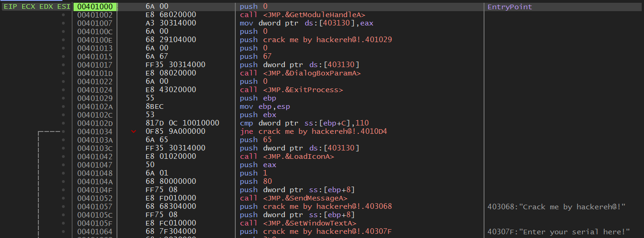Image resolution: width=644 pixels, height=238 pixels.
Task: Select call SetWindowTextA instruction
Action: 298,223
